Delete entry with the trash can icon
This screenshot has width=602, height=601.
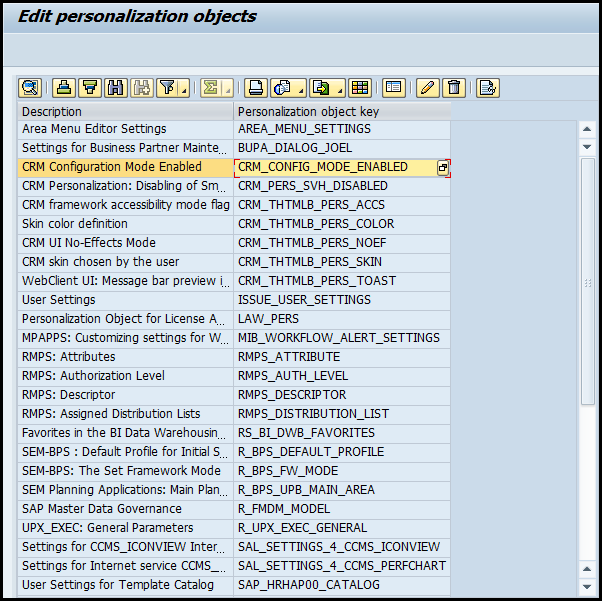[454, 88]
